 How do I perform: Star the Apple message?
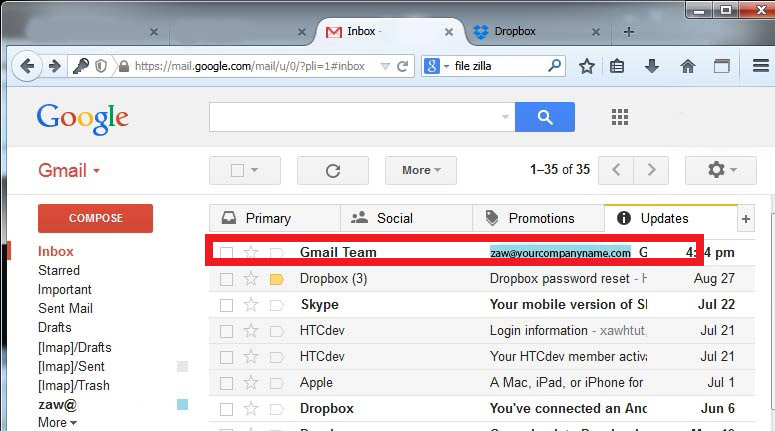click(x=251, y=383)
